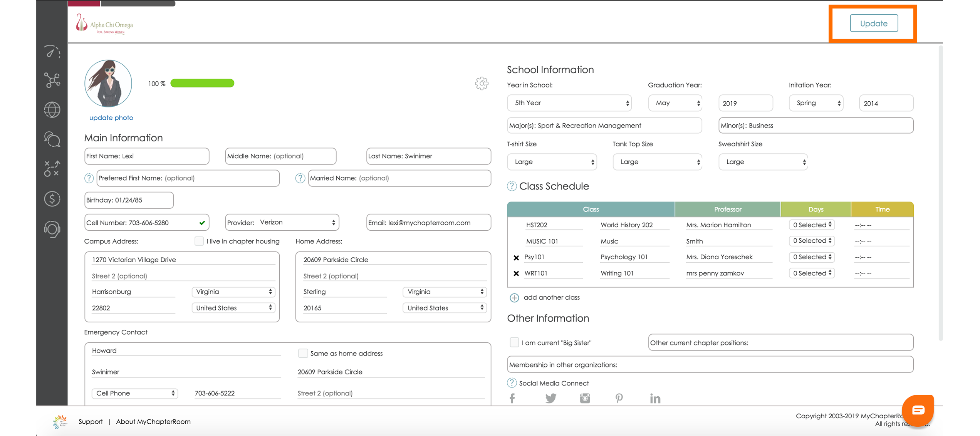Expand the Year in School dropdown
Viewport: 980px width, 436px height.
[x=569, y=103]
